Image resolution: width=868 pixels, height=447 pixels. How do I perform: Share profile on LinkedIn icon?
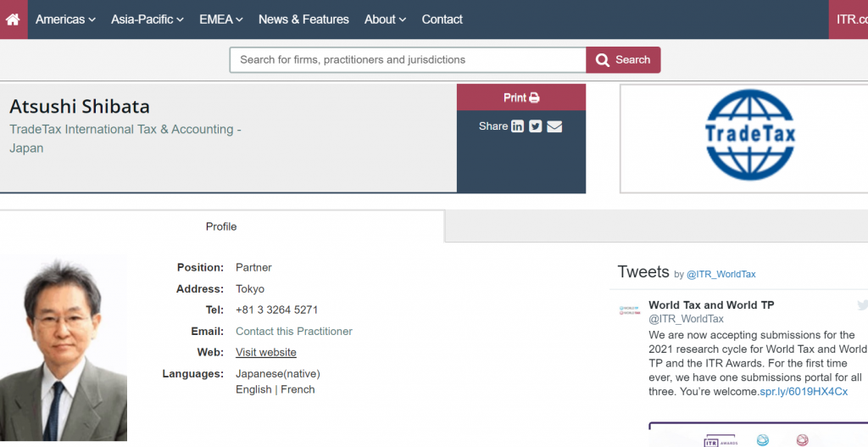point(517,126)
